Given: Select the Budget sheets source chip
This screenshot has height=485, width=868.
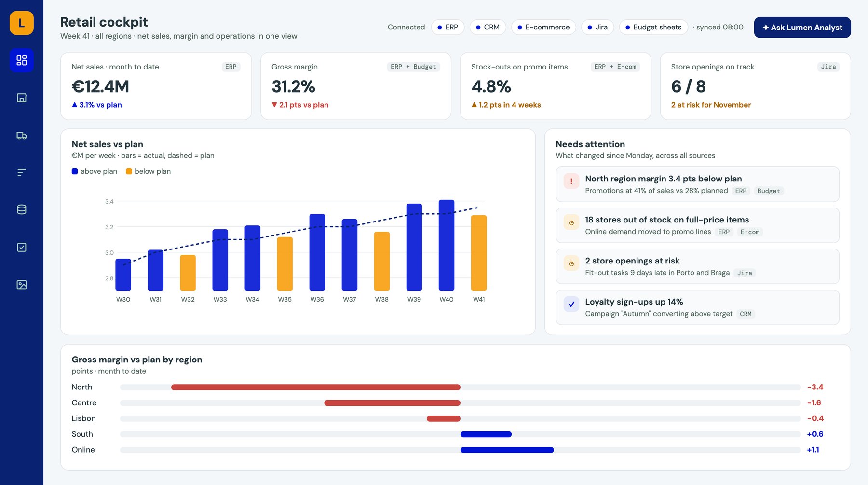Looking at the screenshot, I should [653, 27].
